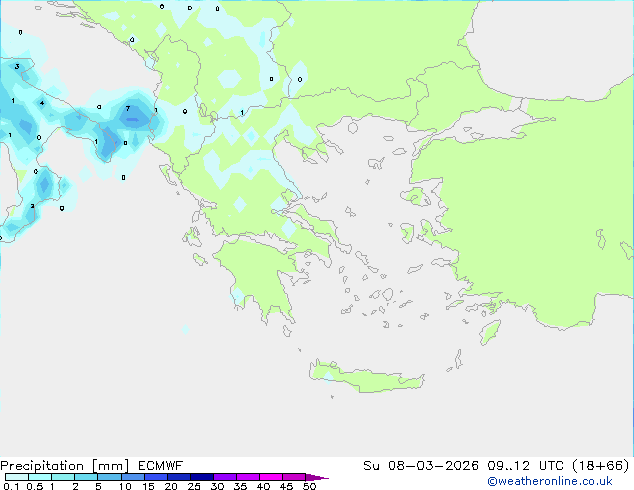Open the weatheronline.co.uk link
This screenshot has height=490, width=634.
click(549, 481)
